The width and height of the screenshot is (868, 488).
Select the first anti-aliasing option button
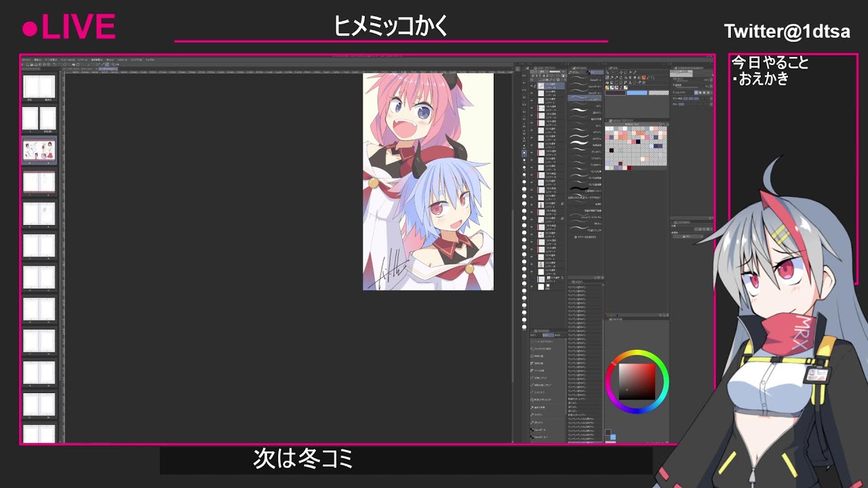point(696,92)
